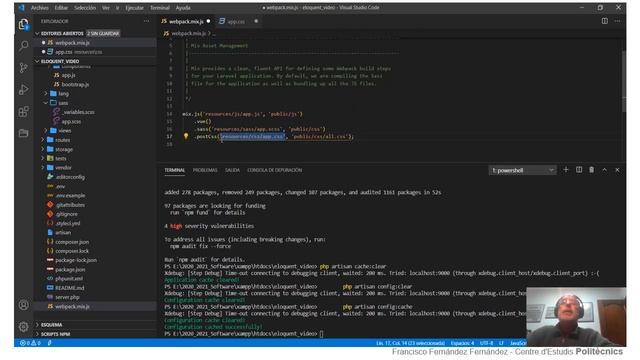640x360 pixels.
Task: Open app.scss file in sass folder
Action: (x=71, y=122)
